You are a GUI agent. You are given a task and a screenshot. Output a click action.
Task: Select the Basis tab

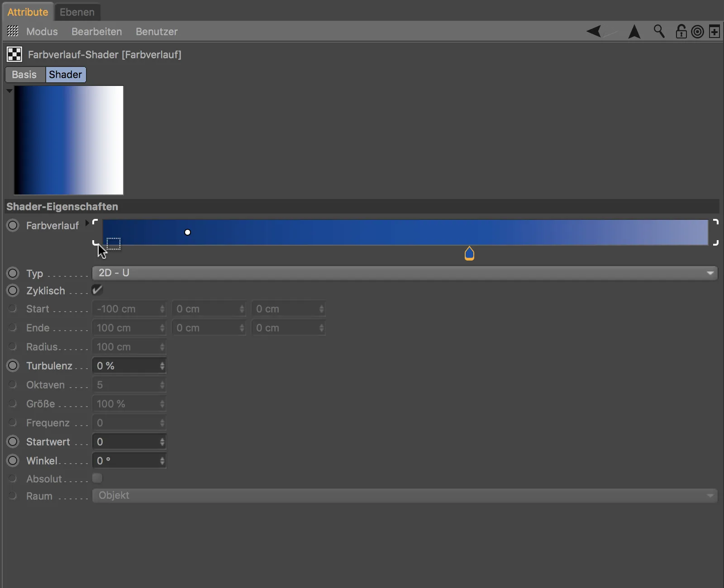pos(24,75)
